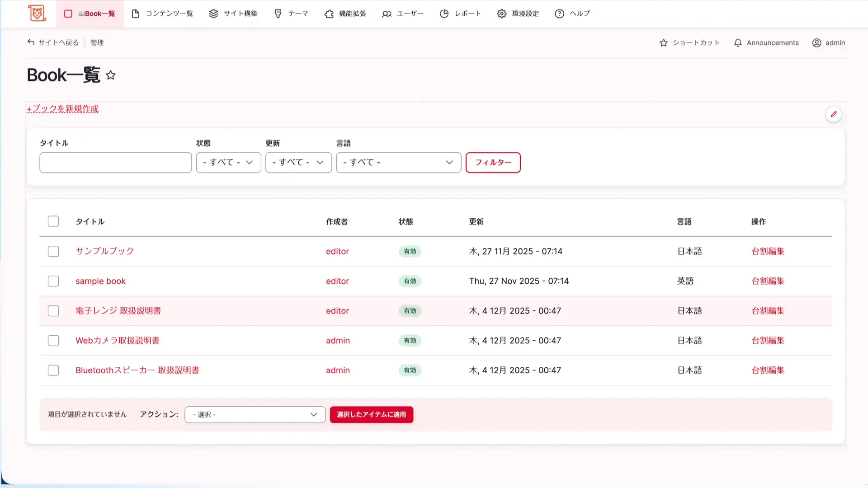
Task: Open the ヘルプ question mark icon
Action: pos(559,14)
